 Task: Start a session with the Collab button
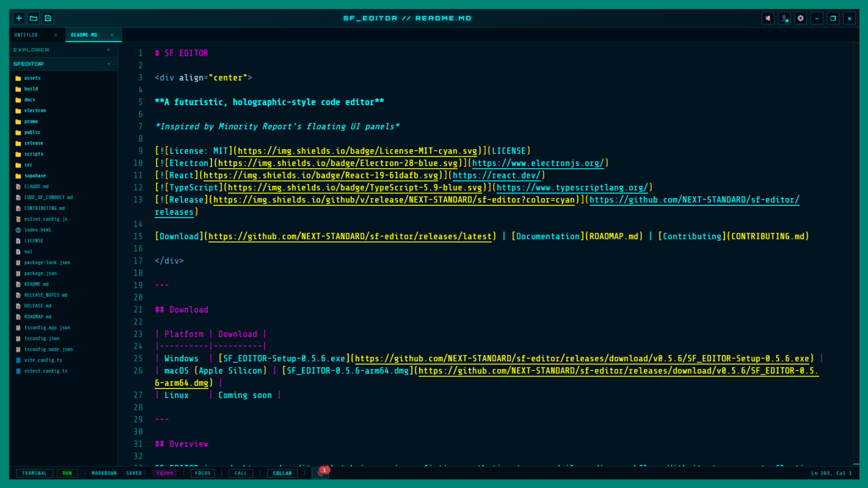pyautogui.click(x=282, y=473)
